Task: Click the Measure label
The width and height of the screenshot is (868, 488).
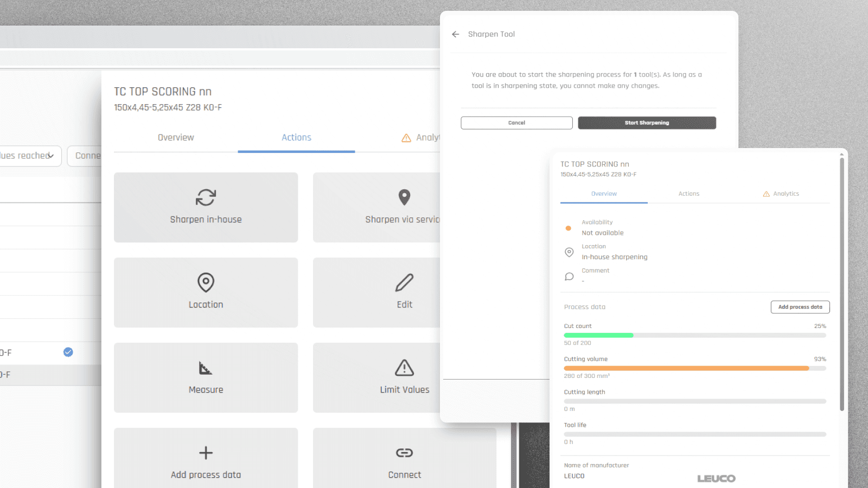Action: [206, 390]
